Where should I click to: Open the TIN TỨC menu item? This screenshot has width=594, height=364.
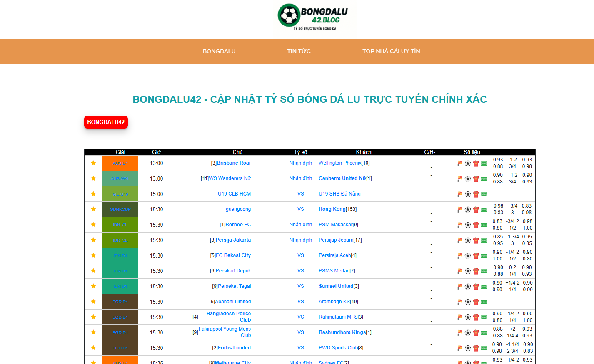click(299, 51)
